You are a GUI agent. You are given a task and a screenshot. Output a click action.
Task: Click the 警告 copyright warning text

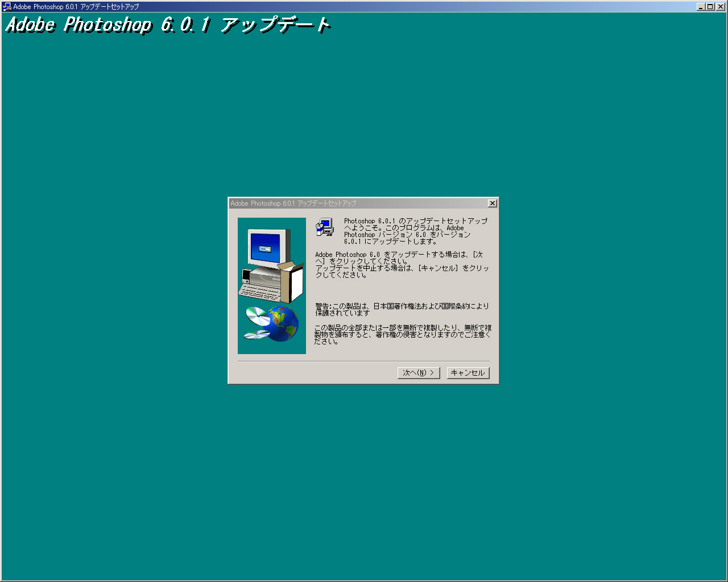point(402,309)
